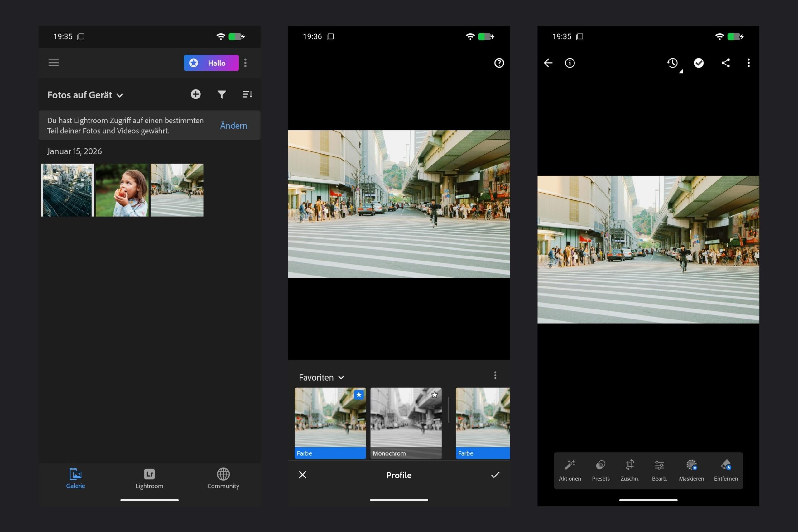Open the Zuschn. crop tool

coord(630,470)
